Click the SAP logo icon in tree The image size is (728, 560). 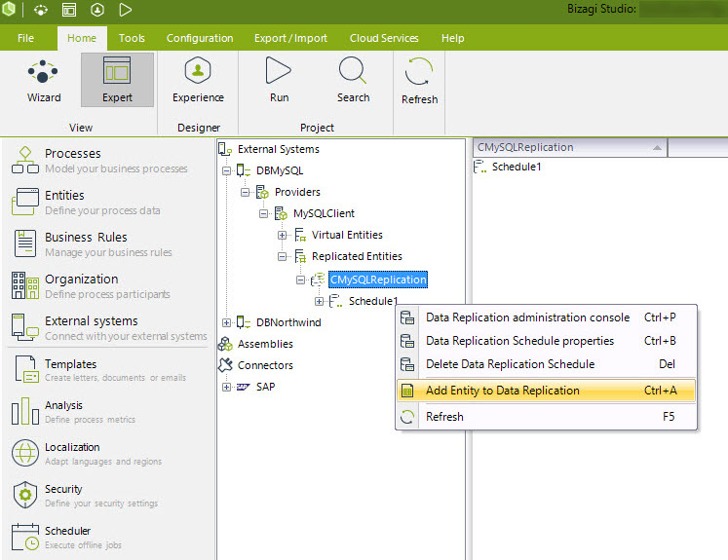pos(244,387)
